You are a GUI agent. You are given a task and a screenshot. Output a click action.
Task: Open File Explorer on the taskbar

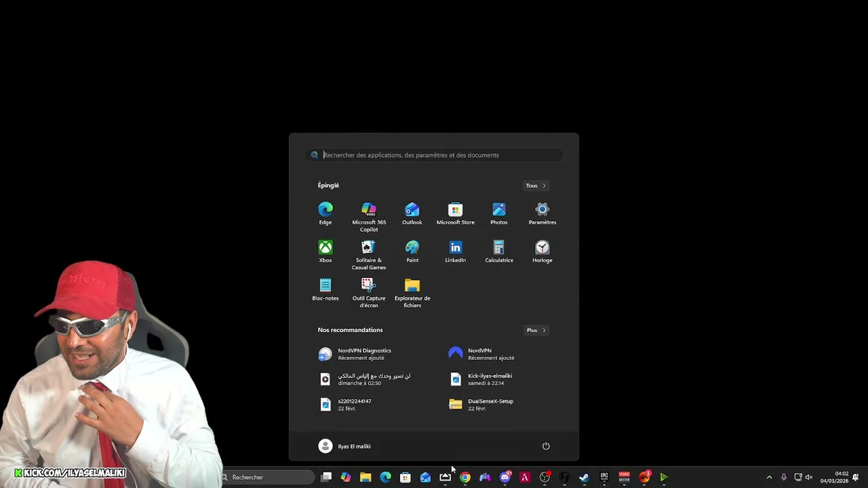(366, 477)
